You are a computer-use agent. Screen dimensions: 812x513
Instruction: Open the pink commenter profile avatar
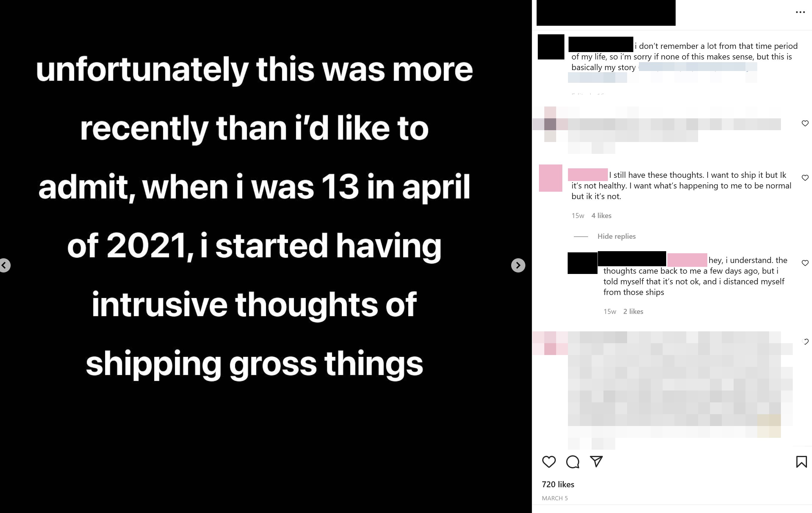tap(550, 178)
